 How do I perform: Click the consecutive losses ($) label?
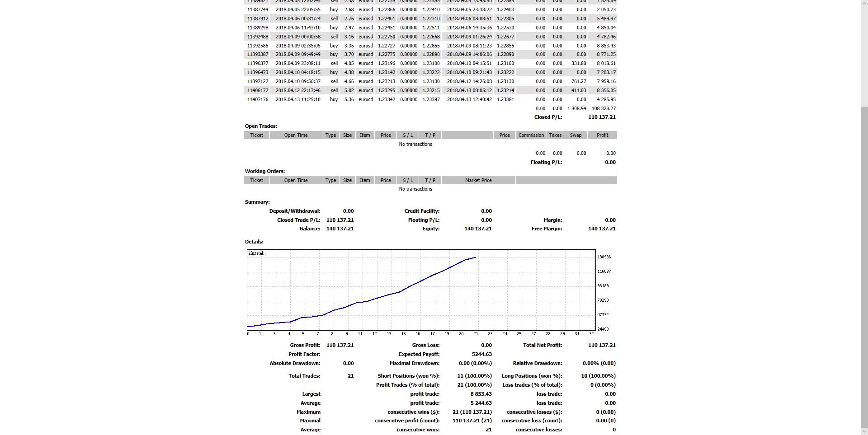534,412
